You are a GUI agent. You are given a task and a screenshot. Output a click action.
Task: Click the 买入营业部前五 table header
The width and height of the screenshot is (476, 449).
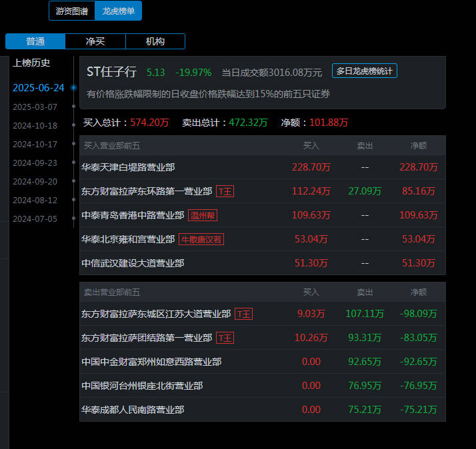point(112,146)
